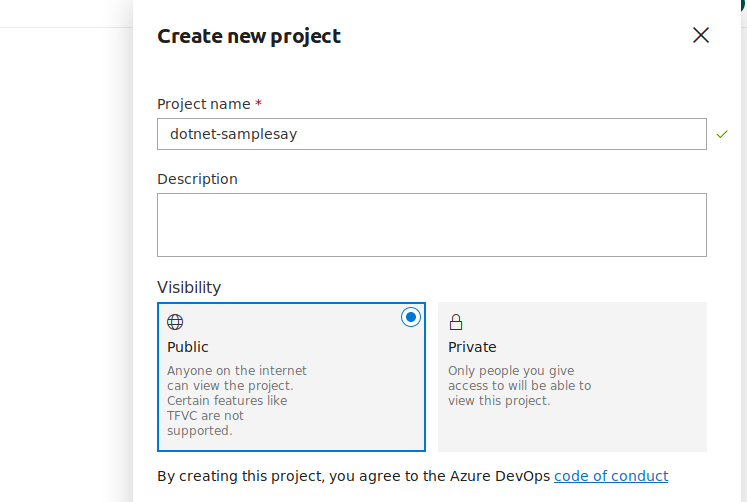Focus the Description text area

click(x=431, y=225)
